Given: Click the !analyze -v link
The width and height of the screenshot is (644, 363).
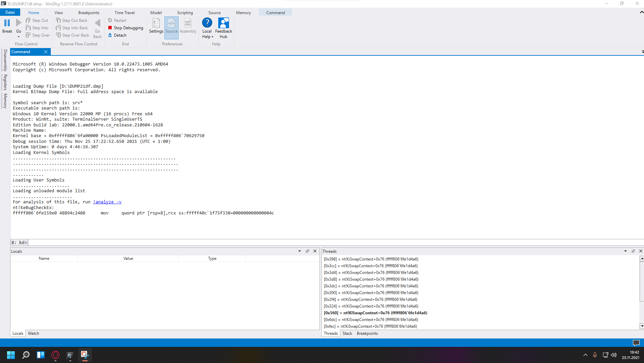Looking at the screenshot, I should point(107,202).
